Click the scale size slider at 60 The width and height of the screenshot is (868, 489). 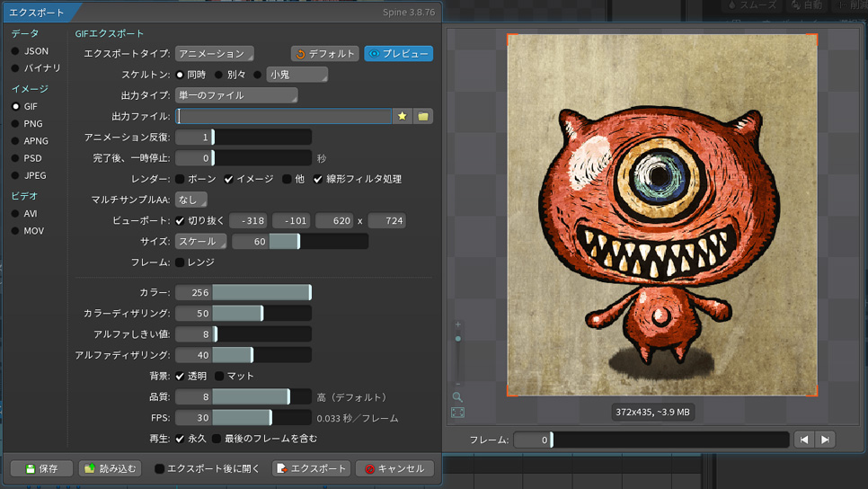click(x=300, y=242)
